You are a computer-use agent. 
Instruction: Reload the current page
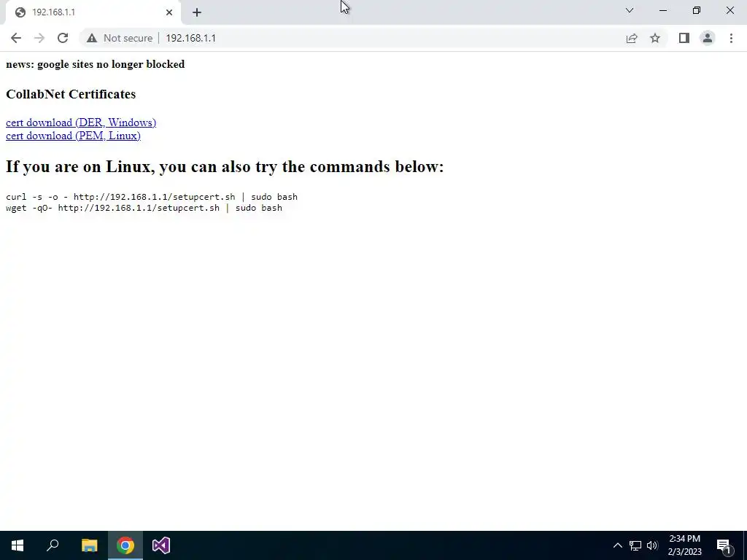[63, 38]
